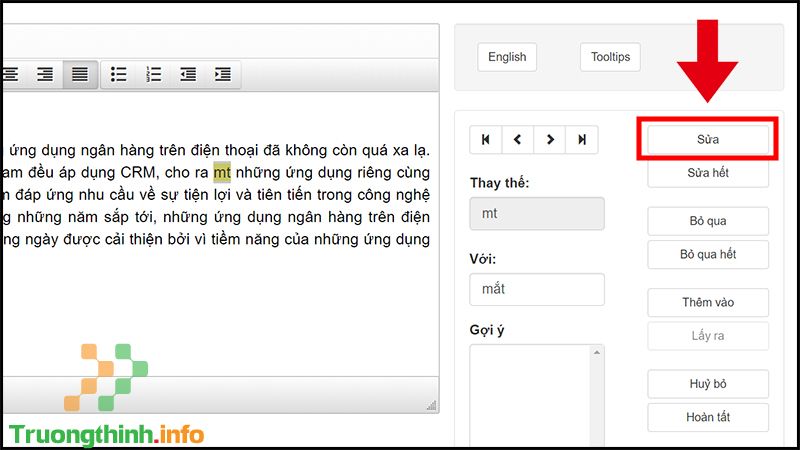Click the Sửa hết button
This screenshot has width=800, height=450.
[x=708, y=173]
